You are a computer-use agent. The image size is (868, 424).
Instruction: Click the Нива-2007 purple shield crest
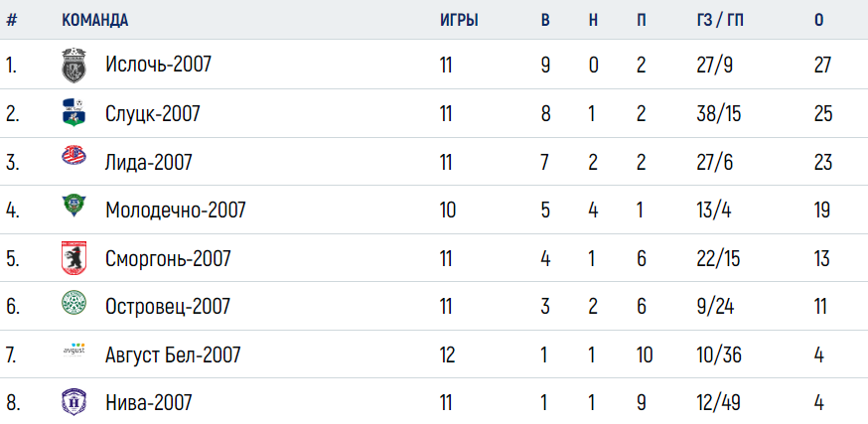[73, 402]
